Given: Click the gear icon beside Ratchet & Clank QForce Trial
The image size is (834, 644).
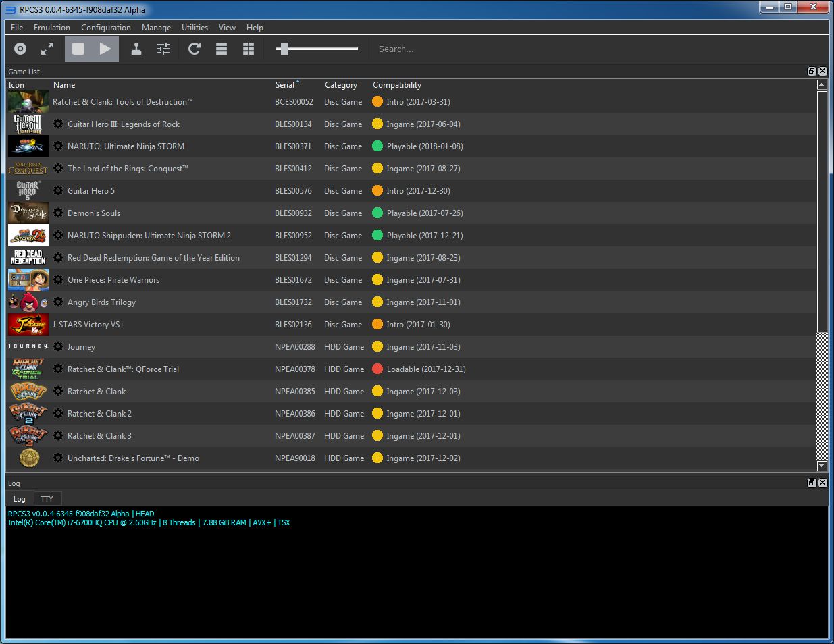Looking at the screenshot, I should [58, 369].
